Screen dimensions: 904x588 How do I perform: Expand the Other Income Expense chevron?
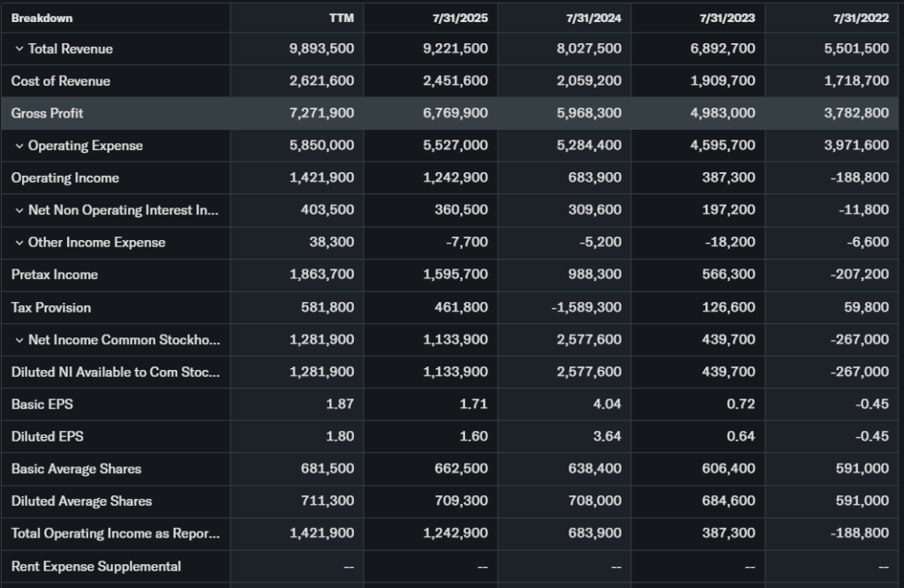coord(19,243)
